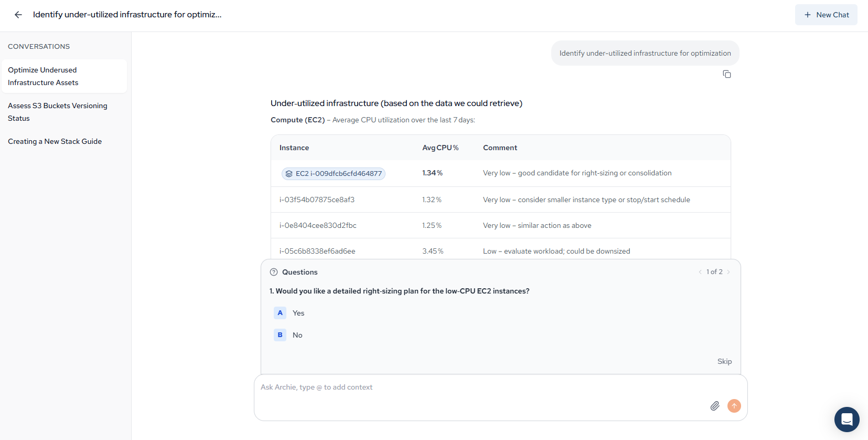This screenshot has width=868, height=440.
Task: Go to previous question chevron
Action: pyautogui.click(x=700, y=272)
